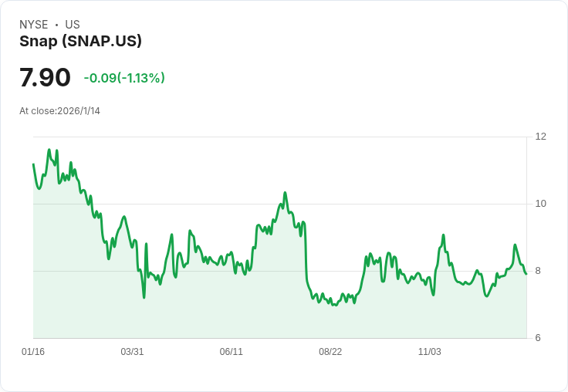568x392 pixels.
Task: Click the NYSE exchange label
Action: (x=34, y=25)
